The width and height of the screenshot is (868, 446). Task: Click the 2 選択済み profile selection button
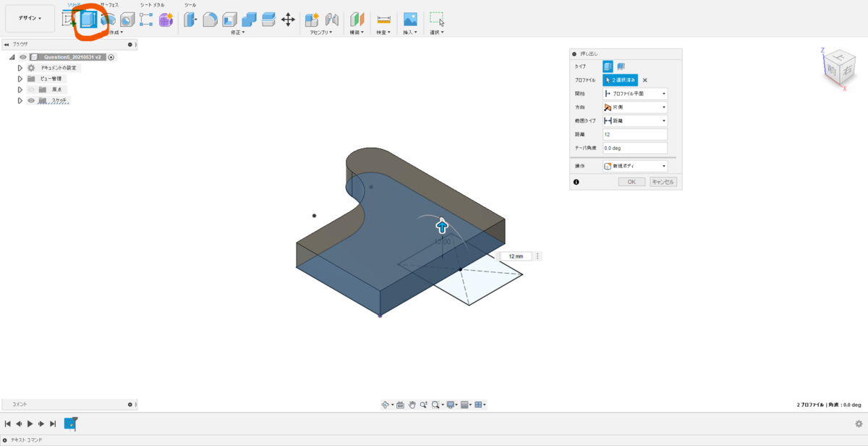pos(621,80)
